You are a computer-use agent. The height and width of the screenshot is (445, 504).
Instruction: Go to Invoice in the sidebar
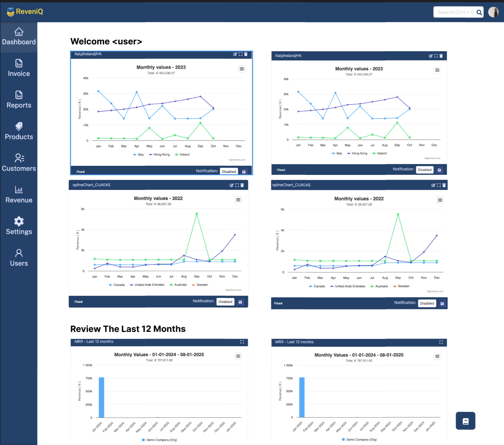19,68
